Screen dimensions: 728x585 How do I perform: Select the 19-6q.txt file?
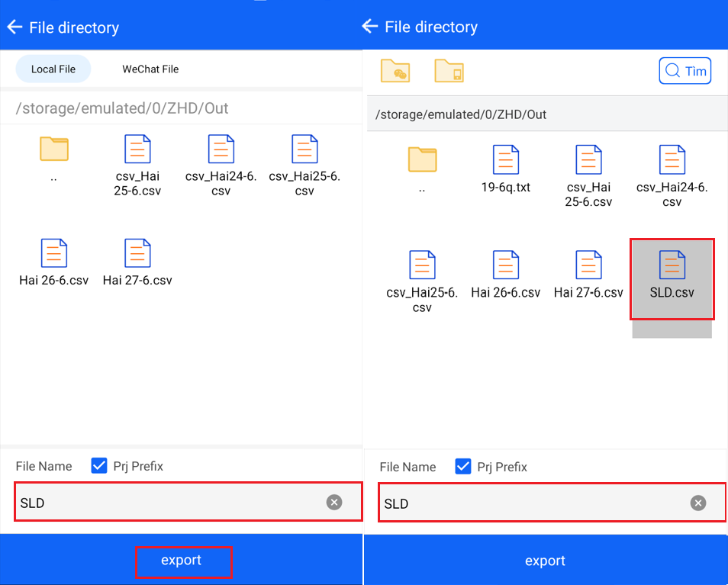[x=505, y=168]
